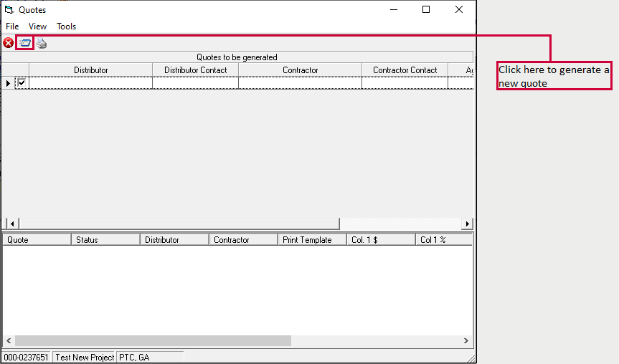Uncheck the checkbox in the first quote row

pyautogui.click(x=22, y=83)
